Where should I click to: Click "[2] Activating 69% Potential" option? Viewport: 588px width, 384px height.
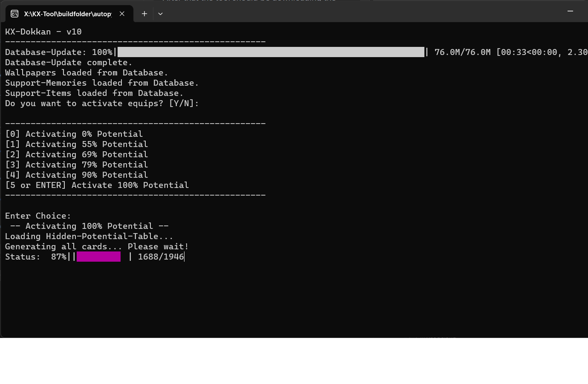(x=76, y=154)
